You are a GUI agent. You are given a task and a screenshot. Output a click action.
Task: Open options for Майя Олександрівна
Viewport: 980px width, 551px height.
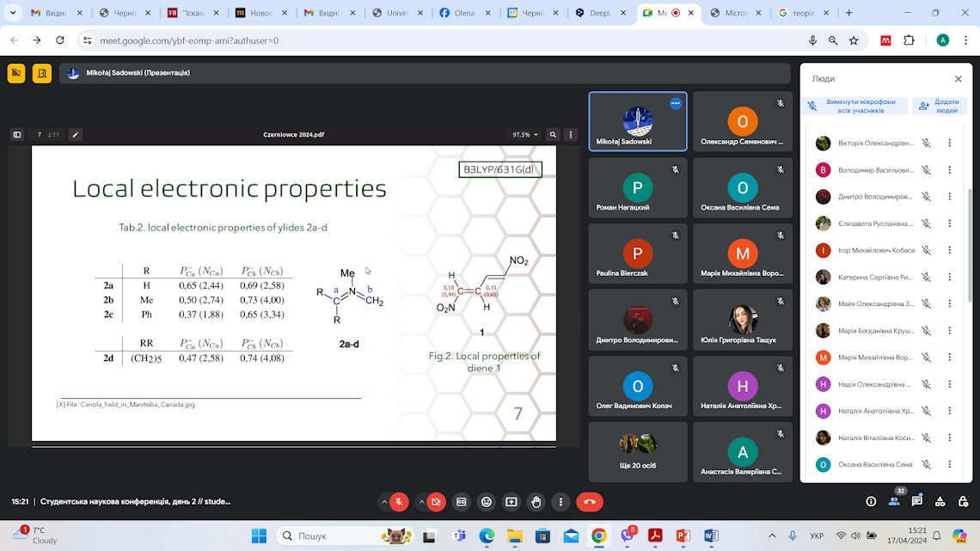coord(949,303)
